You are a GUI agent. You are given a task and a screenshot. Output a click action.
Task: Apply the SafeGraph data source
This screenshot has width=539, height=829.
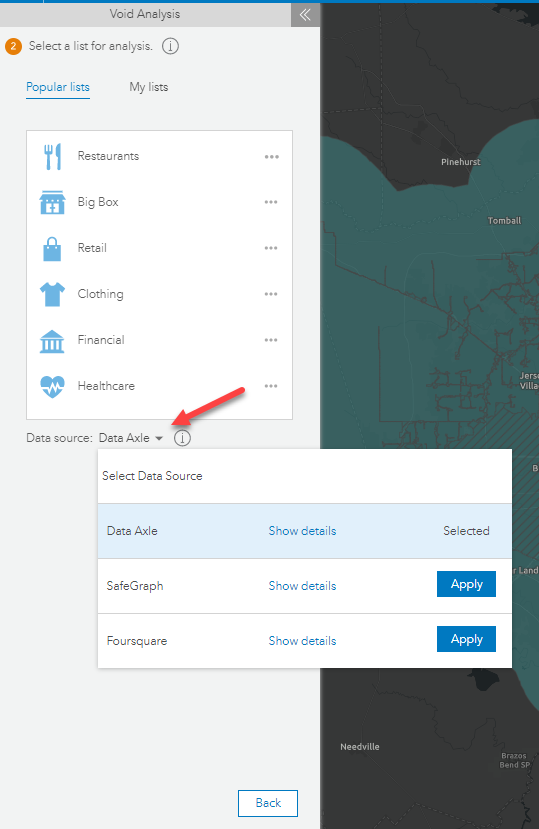coord(466,584)
